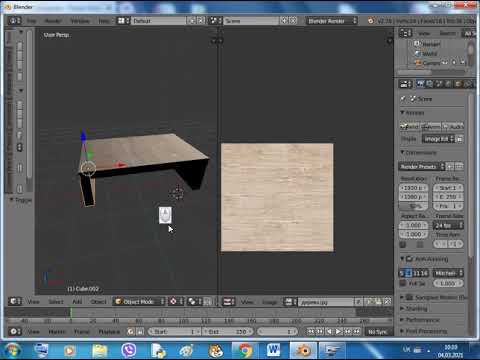This screenshot has width=480, height=360.
Task: Open the Render Layers properties tab icon
Action: tap(430, 84)
